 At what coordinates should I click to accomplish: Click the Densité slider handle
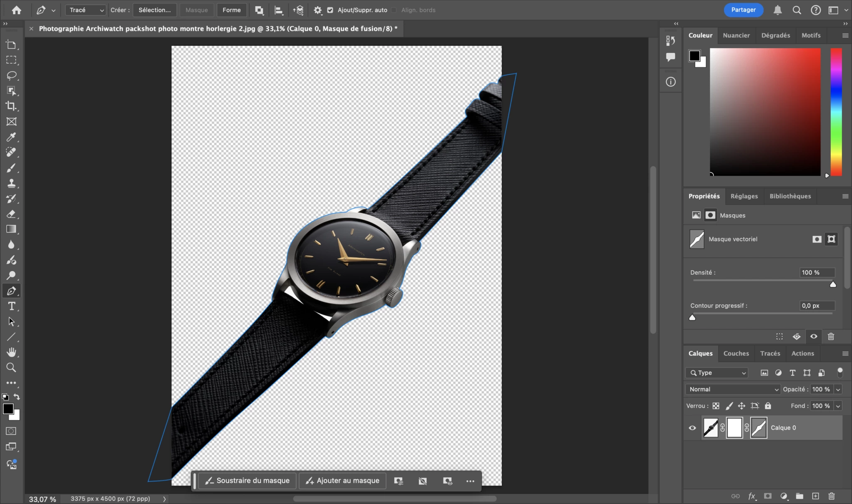[833, 284]
